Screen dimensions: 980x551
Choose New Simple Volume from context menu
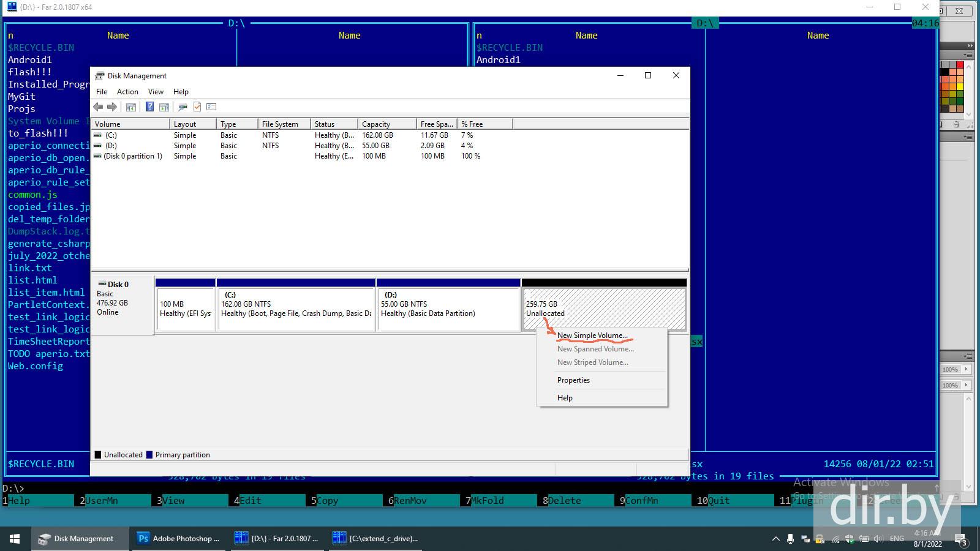[x=592, y=335]
